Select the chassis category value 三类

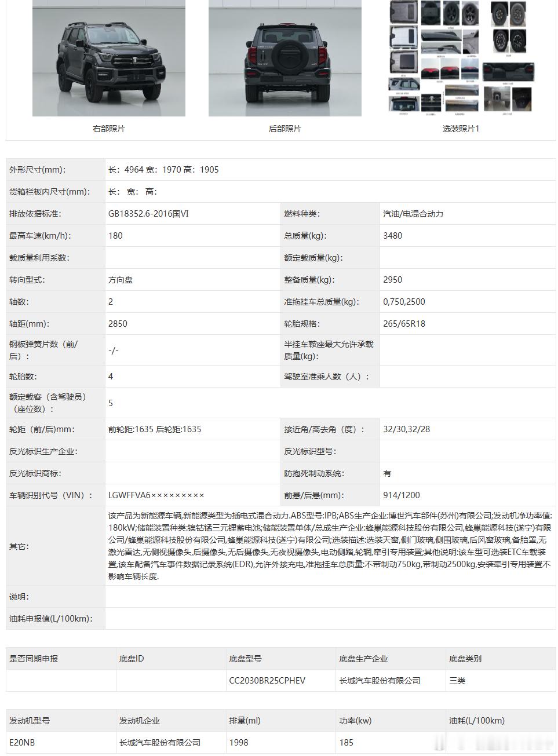click(x=457, y=681)
